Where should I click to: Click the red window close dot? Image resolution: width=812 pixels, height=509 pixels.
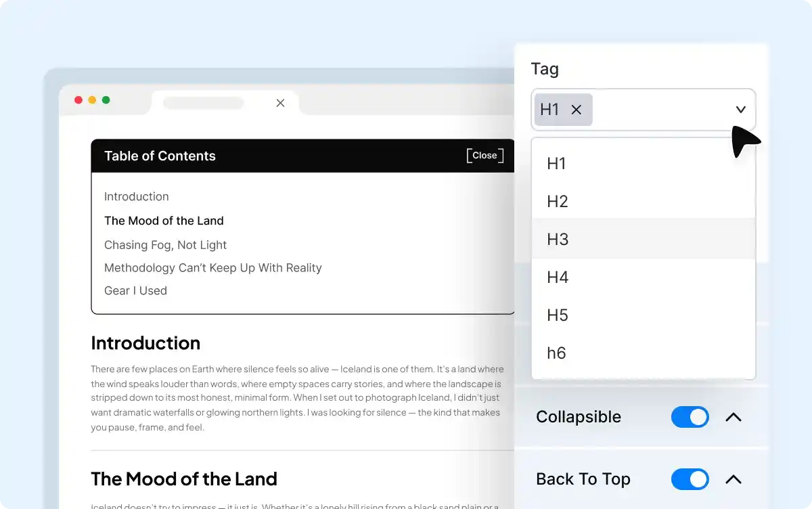tap(78, 100)
